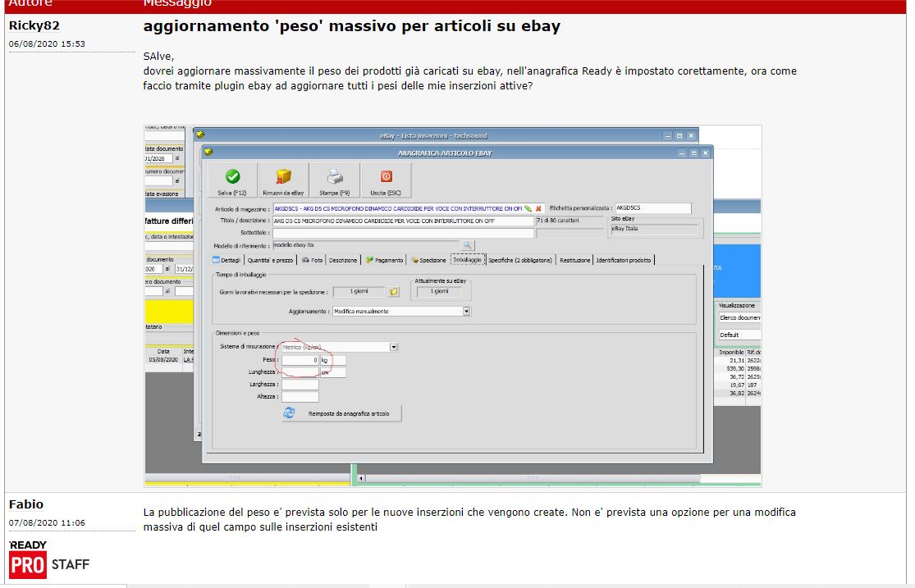
Task: Click the Imponibile value 539,30 in background
Action: 734,369
